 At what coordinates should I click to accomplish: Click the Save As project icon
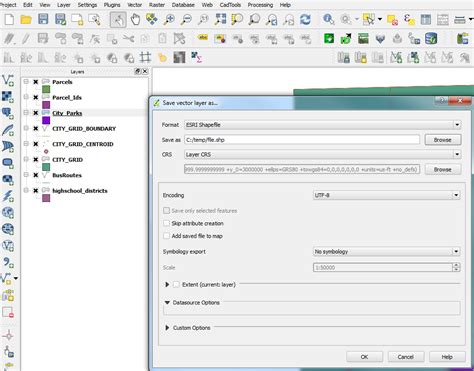(x=60, y=19)
